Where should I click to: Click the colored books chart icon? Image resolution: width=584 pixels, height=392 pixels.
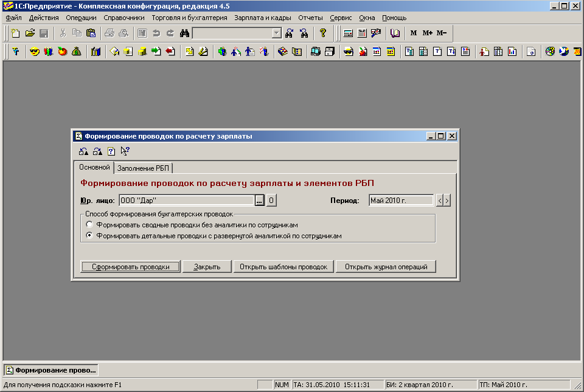click(x=96, y=52)
